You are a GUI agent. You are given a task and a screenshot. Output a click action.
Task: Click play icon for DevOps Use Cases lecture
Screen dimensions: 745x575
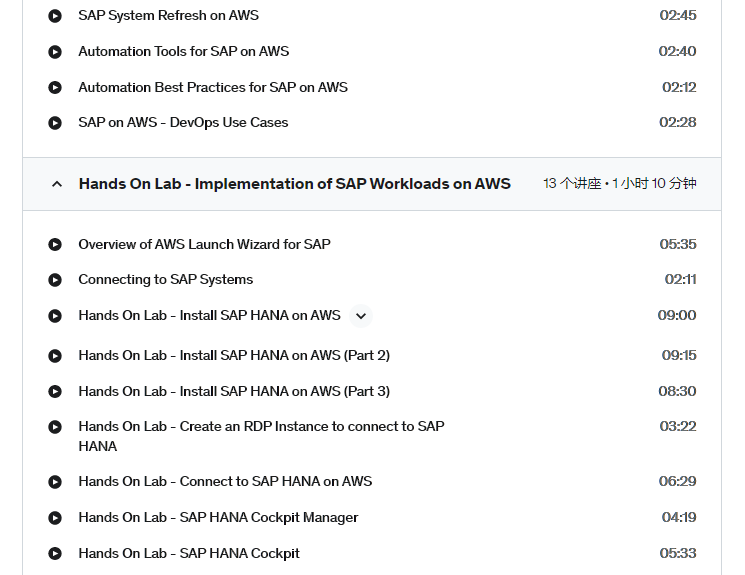click(x=55, y=123)
